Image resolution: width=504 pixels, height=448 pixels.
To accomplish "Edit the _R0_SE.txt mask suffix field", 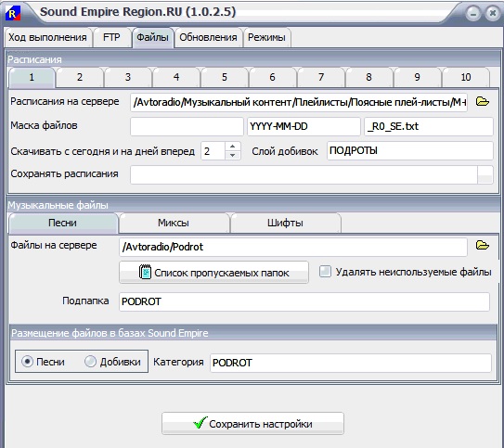I will click(x=429, y=126).
